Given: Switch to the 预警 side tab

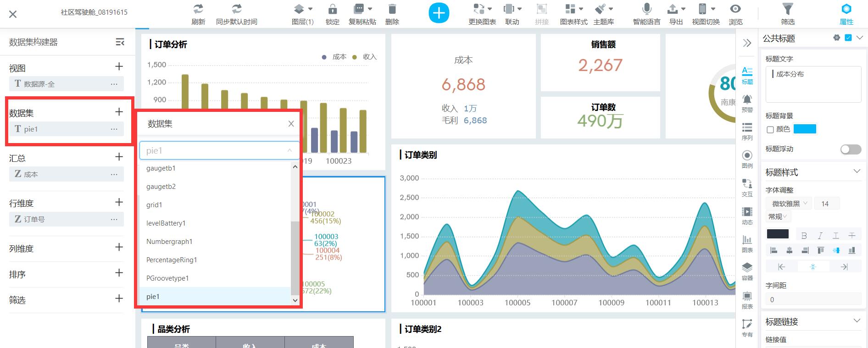Looking at the screenshot, I should tap(747, 102).
